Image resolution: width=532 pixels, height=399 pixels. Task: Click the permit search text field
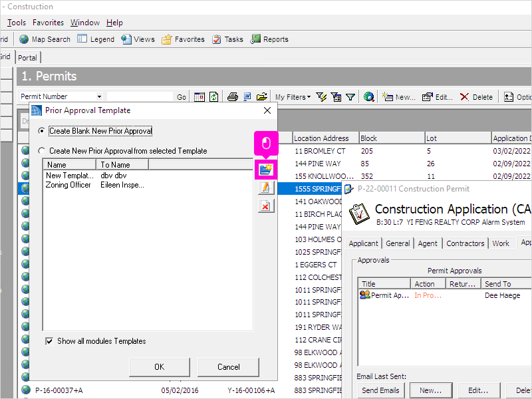click(x=140, y=96)
